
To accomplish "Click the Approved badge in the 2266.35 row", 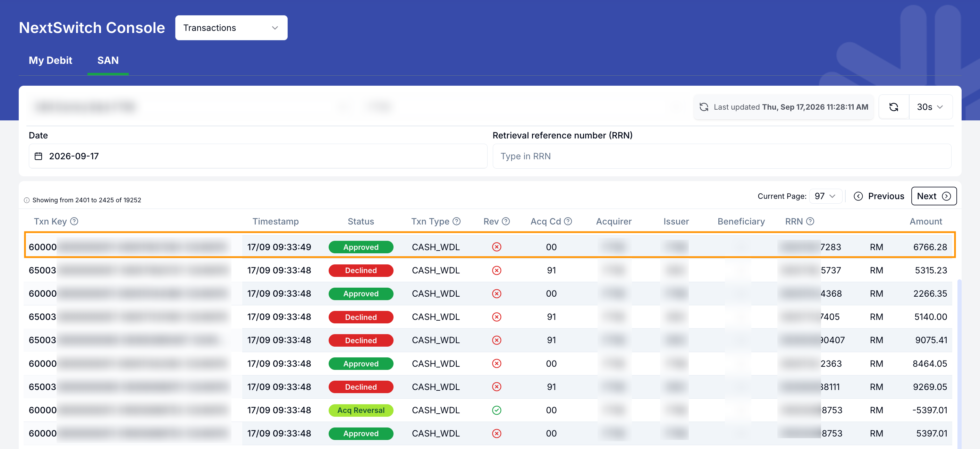I will (361, 293).
